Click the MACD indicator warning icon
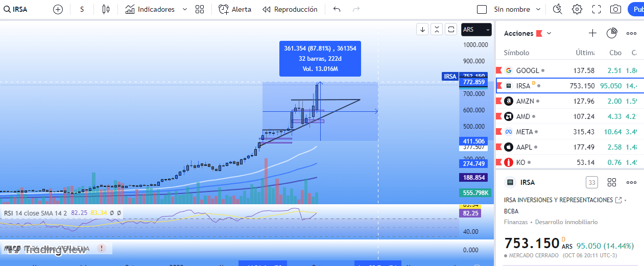Screen dimensions: 644x266 101,248
